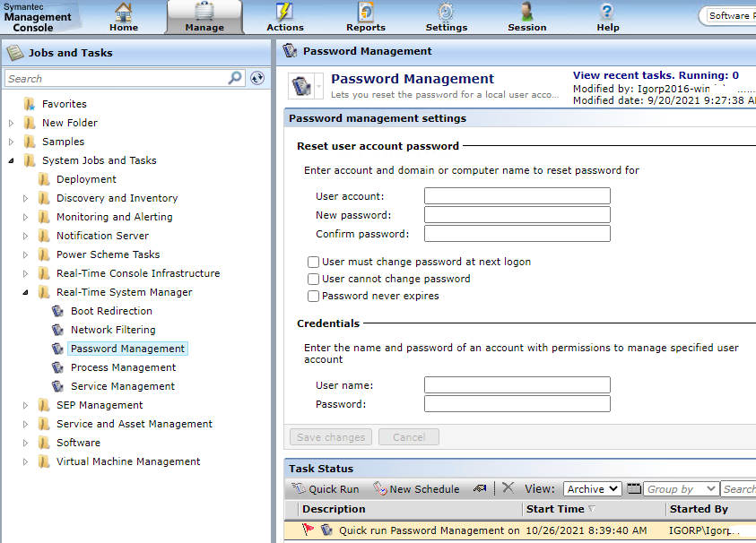Open the Manage menu

tap(204, 17)
